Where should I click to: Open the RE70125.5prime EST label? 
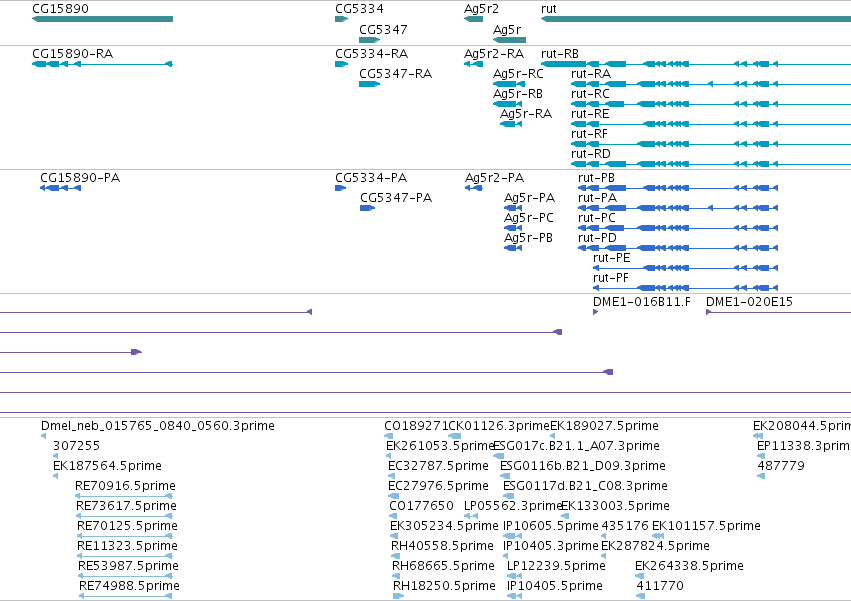pos(128,527)
